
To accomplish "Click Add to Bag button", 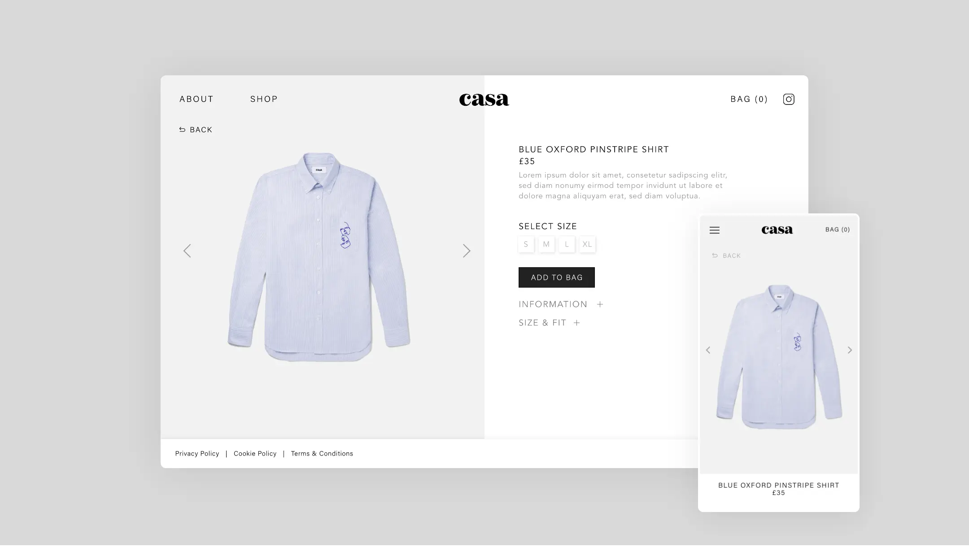I will [557, 278].
